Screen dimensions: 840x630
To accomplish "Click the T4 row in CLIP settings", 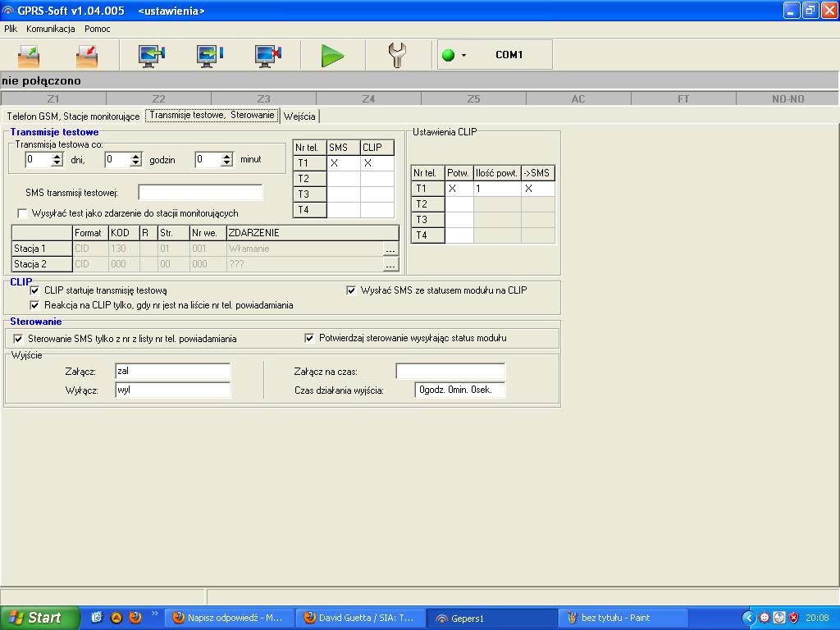I will click(x=482, y=235).
